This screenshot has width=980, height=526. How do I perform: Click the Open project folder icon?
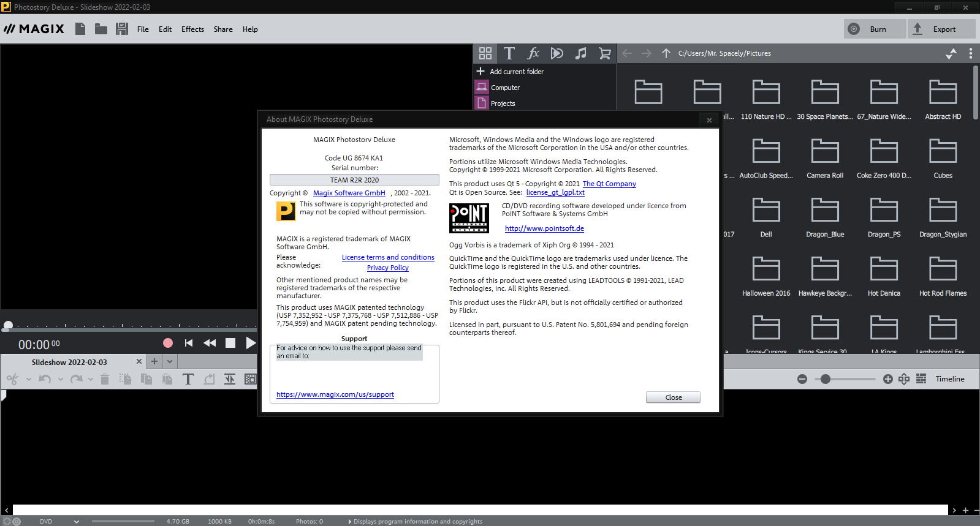coord(101,29)
